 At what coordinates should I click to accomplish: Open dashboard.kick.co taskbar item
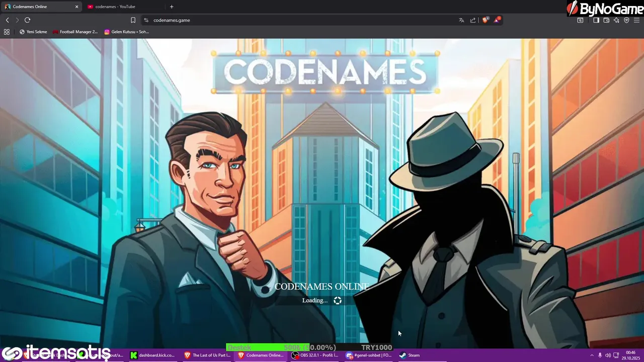tap(152, 355)
